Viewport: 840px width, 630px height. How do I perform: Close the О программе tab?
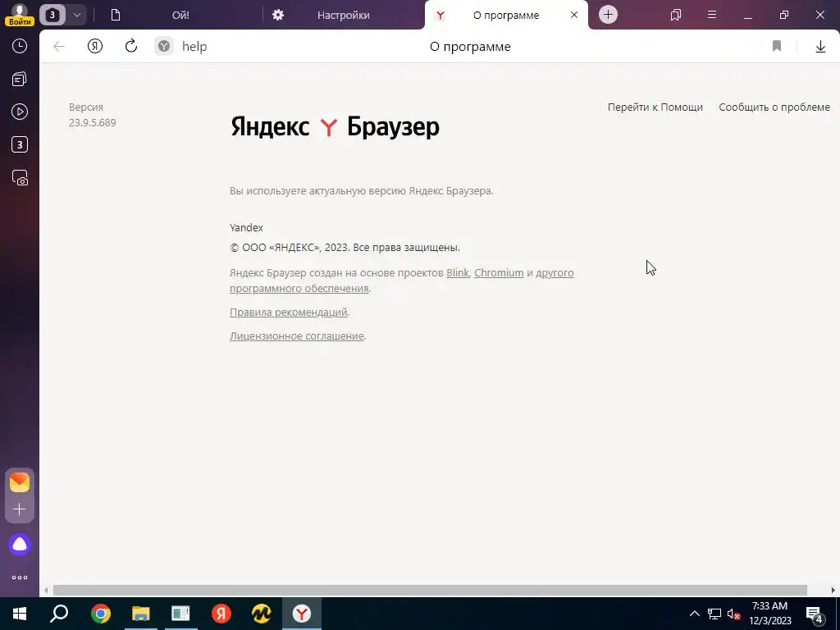[x=574, y=15]
